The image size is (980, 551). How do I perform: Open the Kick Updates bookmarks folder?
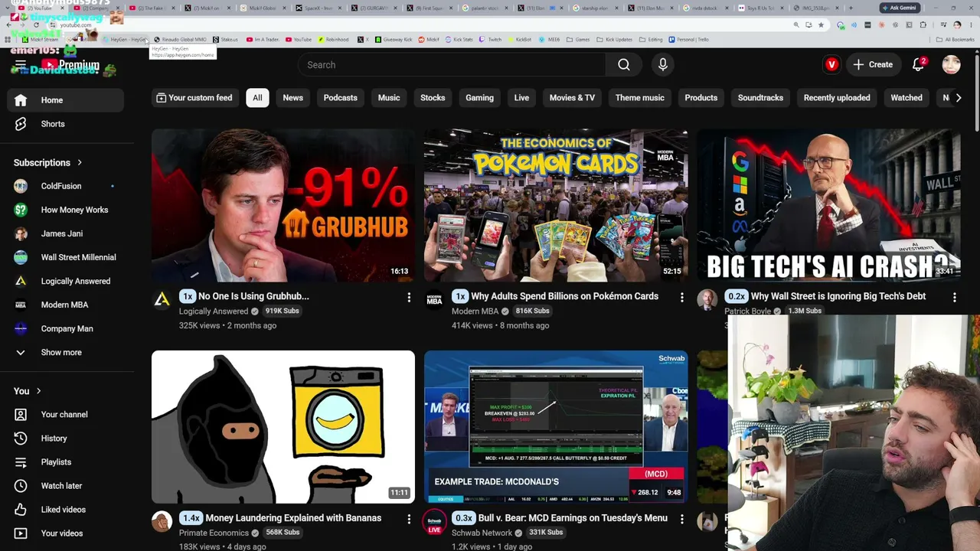coord(614,40)
